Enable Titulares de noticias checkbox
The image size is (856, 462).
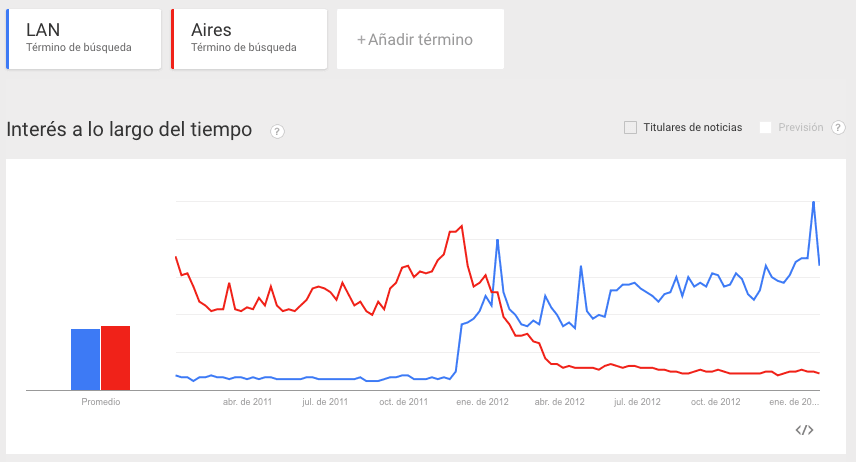[631, 128]
